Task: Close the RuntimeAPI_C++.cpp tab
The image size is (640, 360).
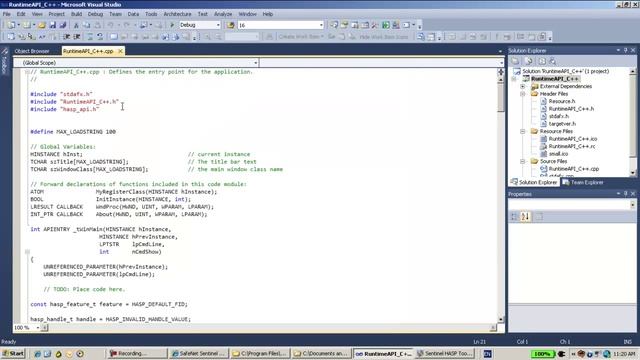Action: coord(120,51)
